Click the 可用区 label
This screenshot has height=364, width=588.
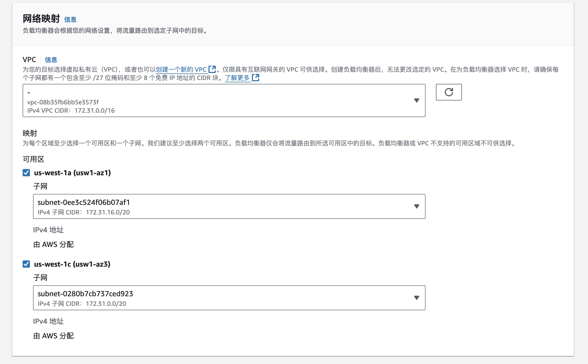(34, 159)
